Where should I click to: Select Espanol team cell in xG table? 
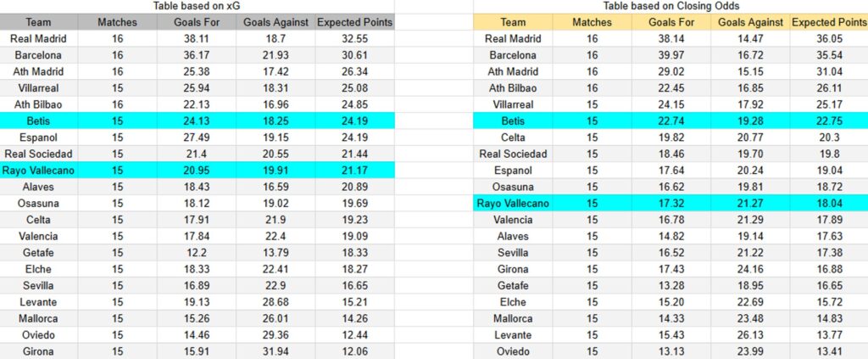click(39, 137)
